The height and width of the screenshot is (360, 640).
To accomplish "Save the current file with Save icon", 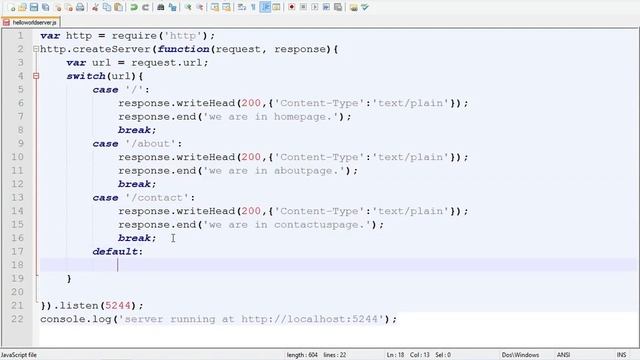I will click(33, 7).
